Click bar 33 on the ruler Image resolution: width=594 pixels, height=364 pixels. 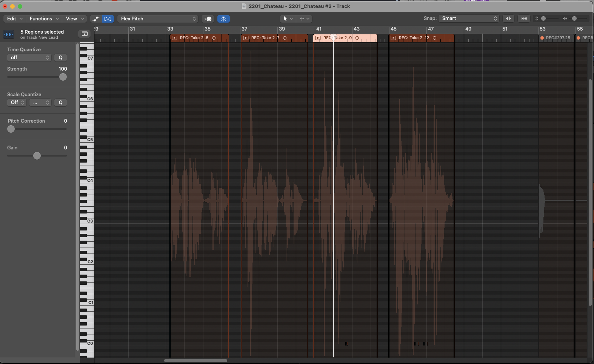[x=170, y=29]
